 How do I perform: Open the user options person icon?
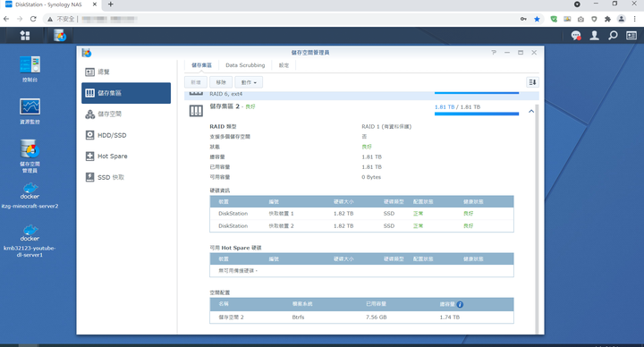(594, 36)
